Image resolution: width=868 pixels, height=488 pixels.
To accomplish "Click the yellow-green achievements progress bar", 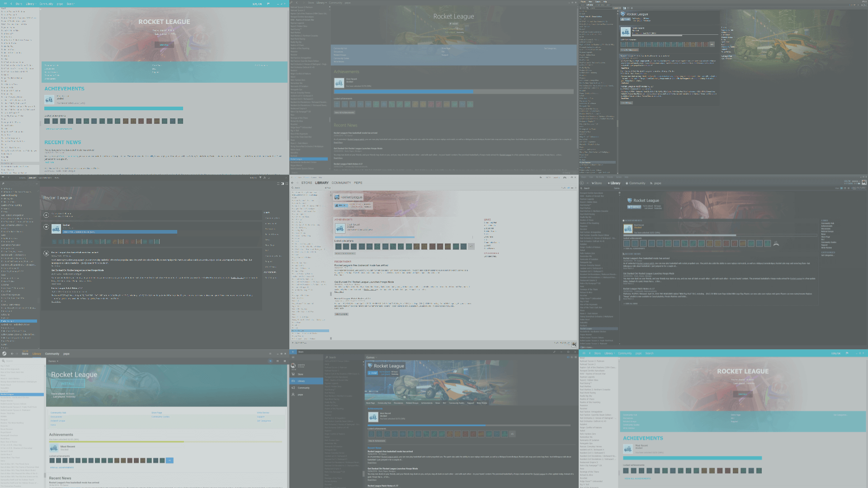I will pyautogui.click(x=165, y=442).
